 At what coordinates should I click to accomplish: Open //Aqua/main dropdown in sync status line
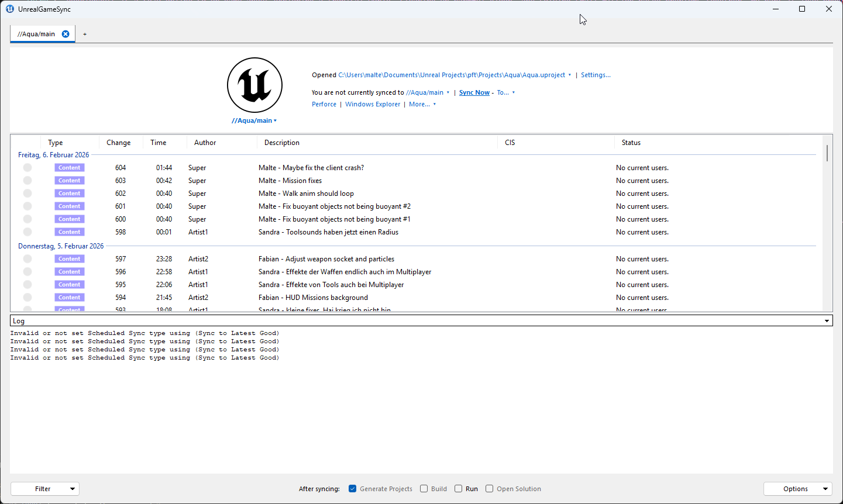448,92
